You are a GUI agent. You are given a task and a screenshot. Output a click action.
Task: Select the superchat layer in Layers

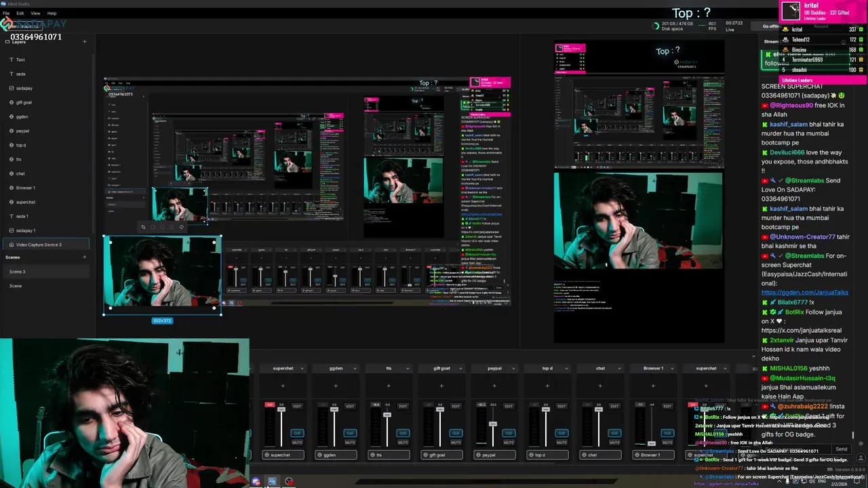[x=45, y=202]
